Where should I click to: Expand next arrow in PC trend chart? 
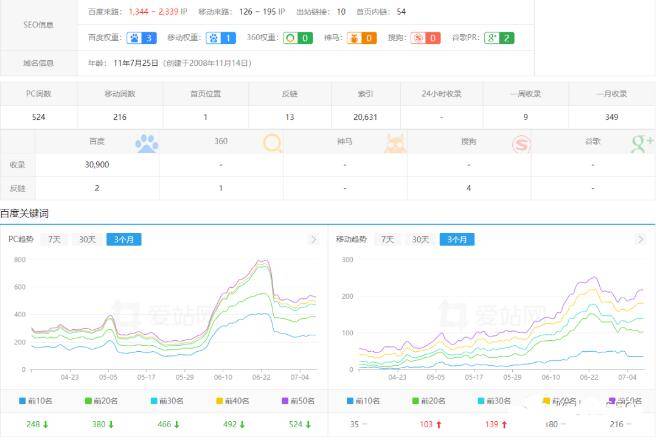(x=313, y=240)
